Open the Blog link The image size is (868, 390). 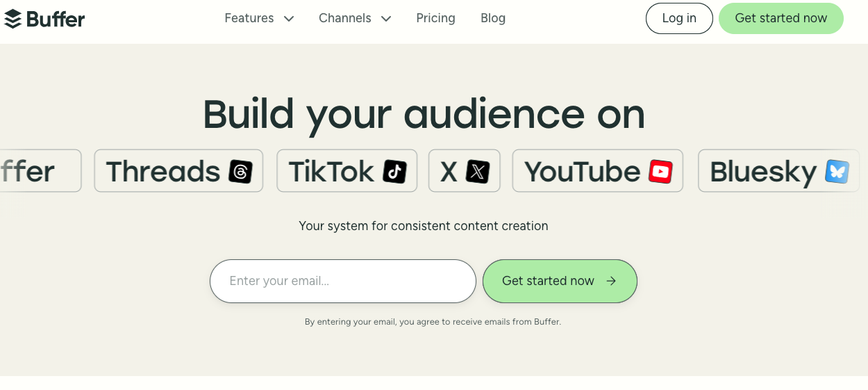click(493, 18)
